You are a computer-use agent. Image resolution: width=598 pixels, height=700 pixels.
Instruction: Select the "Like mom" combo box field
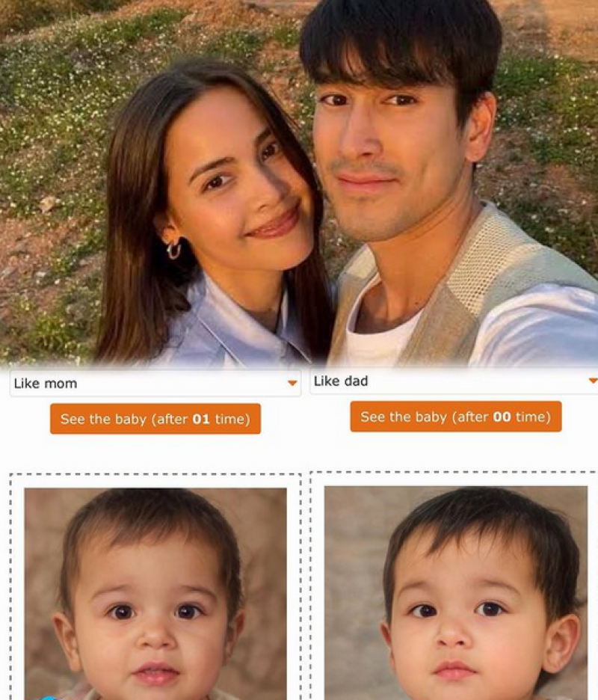pyautogui.click(x=155, y=383)
